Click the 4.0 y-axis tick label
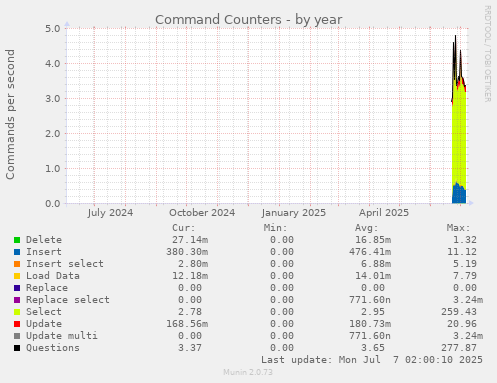 click(53, 63)
